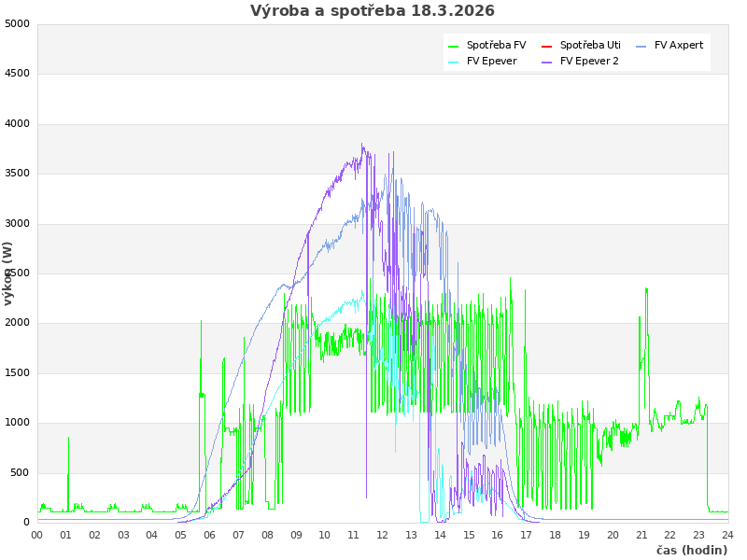
Task: Hide the FV Epever series via legend
Action: coord(491,62)
